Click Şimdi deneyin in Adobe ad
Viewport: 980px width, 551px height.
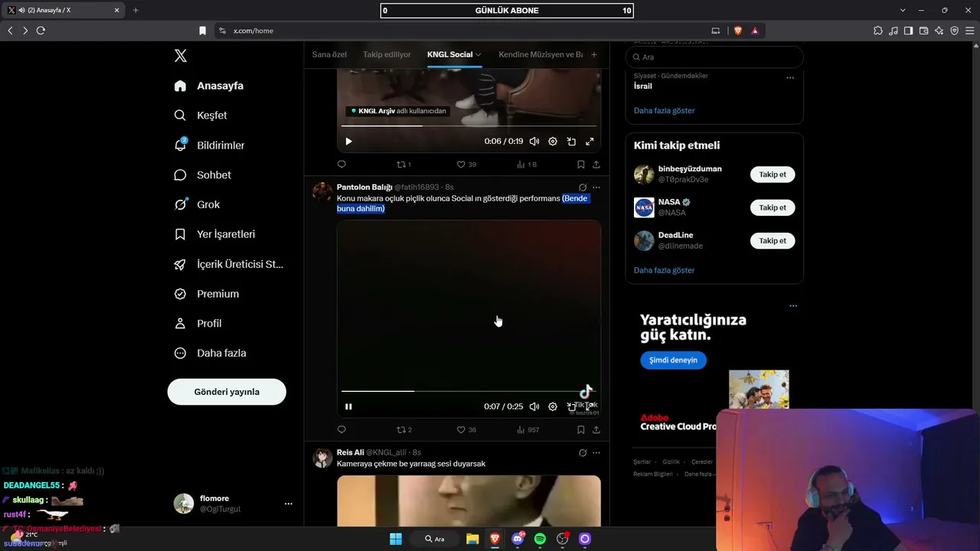pyautogui.click(x=674, y=360)
